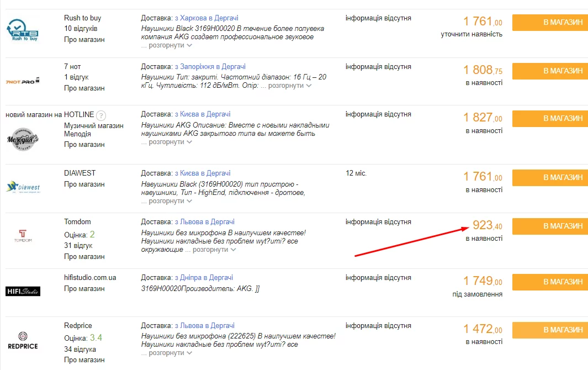Open Tomdom delivery link зі Львова в Дергачі

(205, 222)
